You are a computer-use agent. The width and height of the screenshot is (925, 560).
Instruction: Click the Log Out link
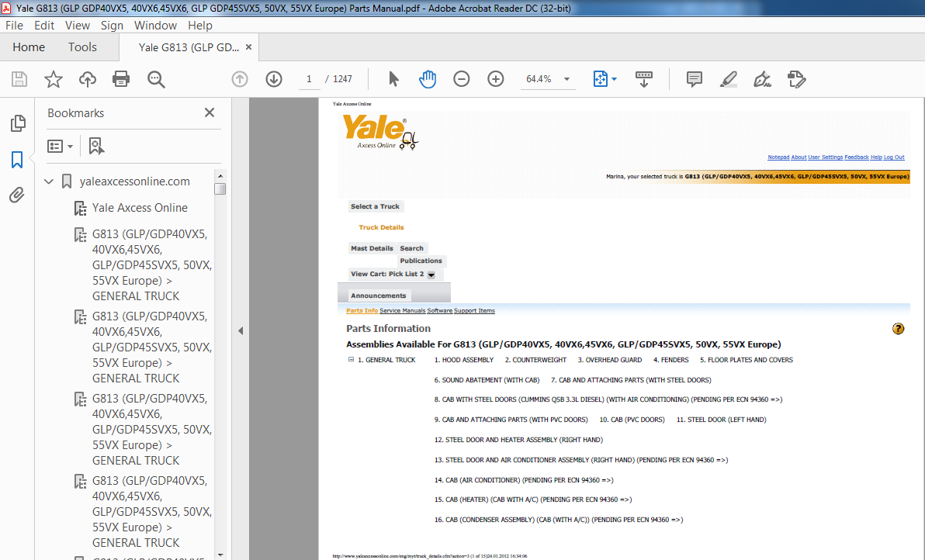click(x=894, y=157)
